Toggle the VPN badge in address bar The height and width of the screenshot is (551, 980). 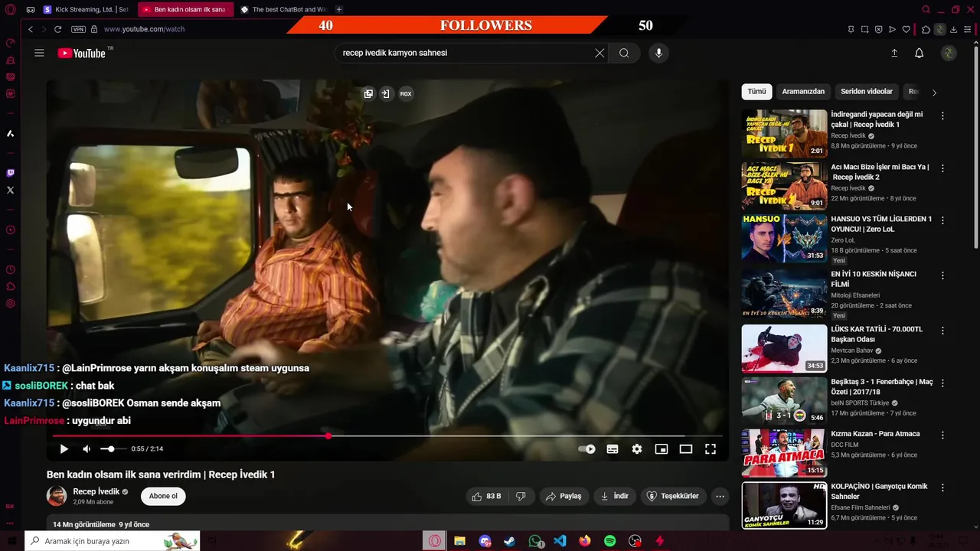coord(78,29)
